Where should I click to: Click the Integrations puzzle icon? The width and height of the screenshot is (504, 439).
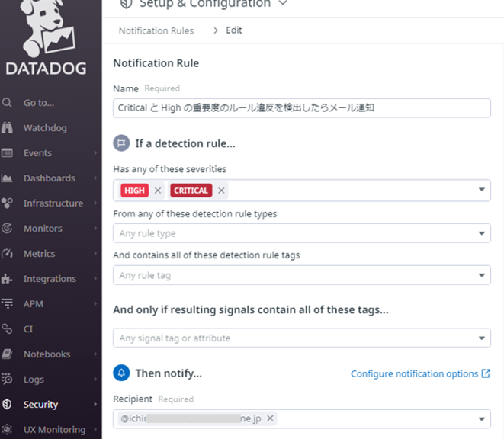(7, 279)
